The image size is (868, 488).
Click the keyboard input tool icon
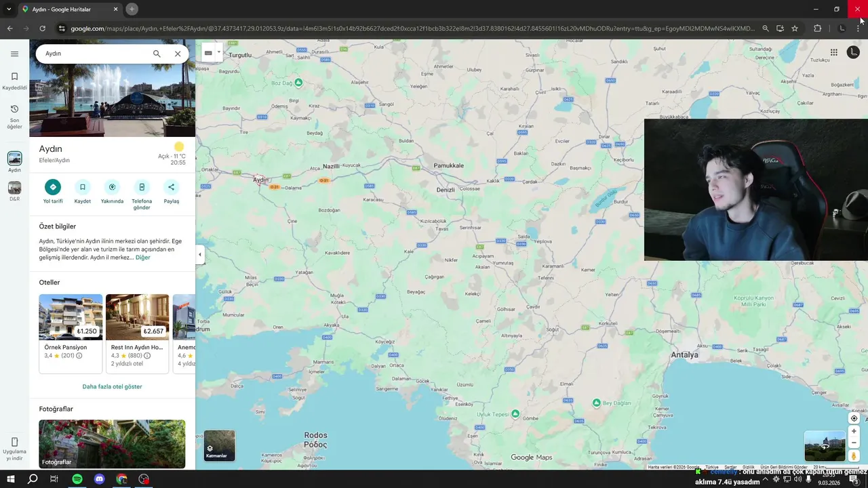click(208, 53)
